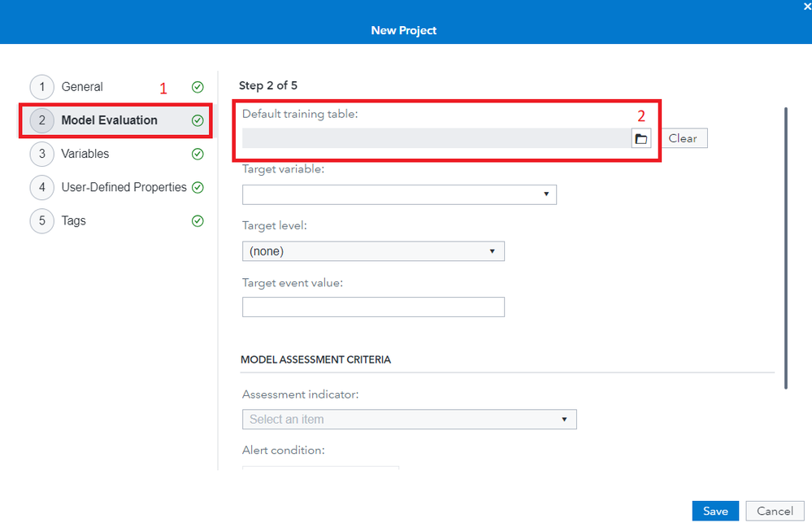The height and width of the screenshot is (527, 812).
Task: Click the green checkmark beside Variables step
Action: pyautogui.click(x=198, y=154)
